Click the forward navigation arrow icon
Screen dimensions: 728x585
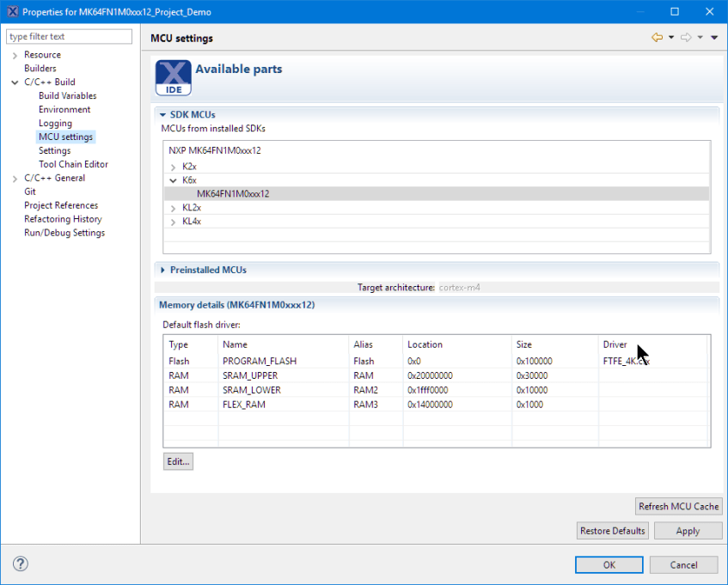coord(686,38)
